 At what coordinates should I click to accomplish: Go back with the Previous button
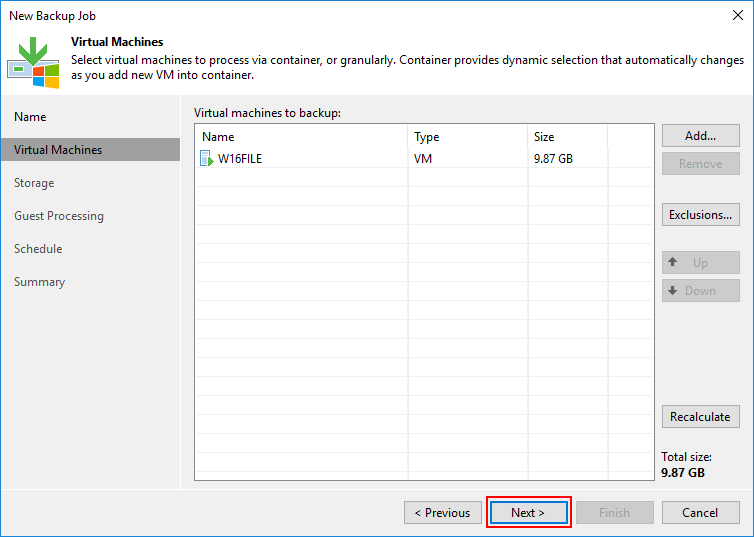(x=443, y=513)
